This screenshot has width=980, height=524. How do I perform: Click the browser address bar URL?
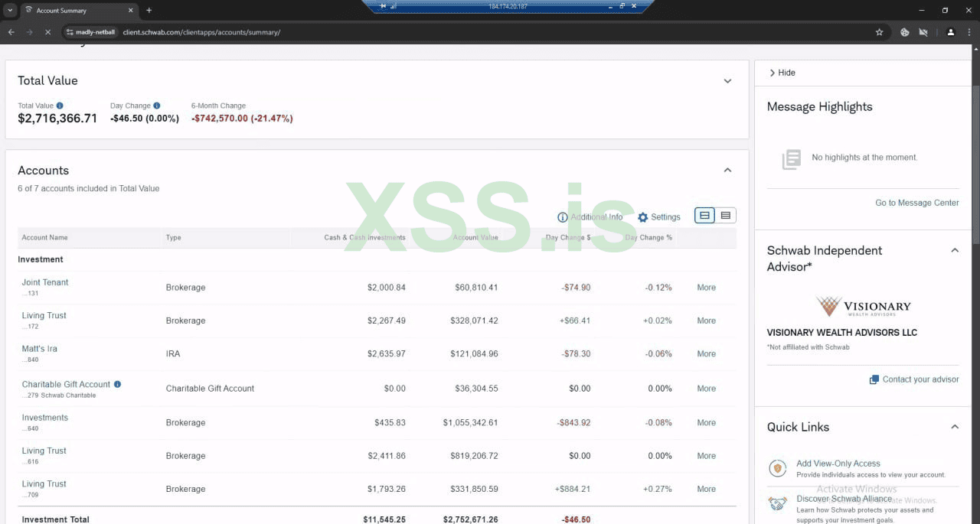click(x=201, y=32)
